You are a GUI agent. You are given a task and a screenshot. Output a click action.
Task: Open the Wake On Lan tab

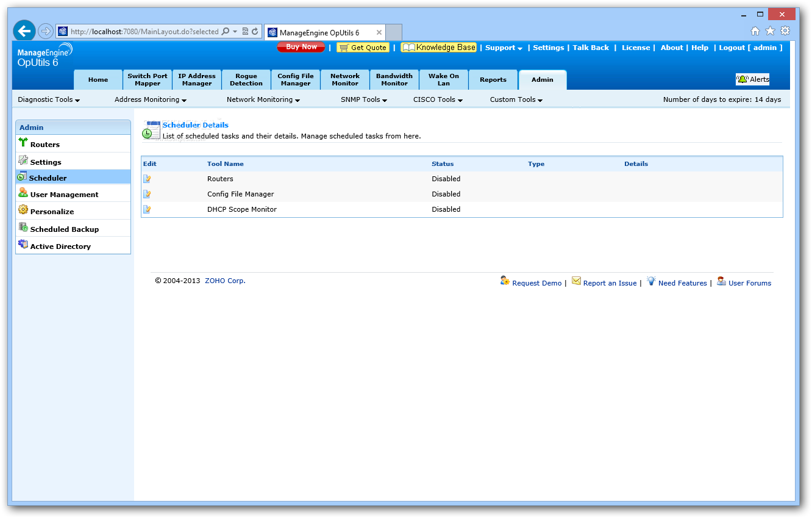[444, 80]
